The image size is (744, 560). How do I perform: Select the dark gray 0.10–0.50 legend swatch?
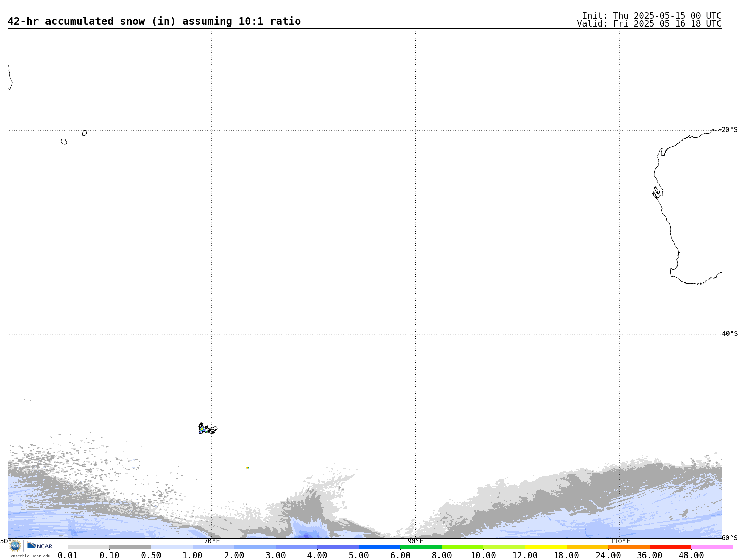[130, 547]
